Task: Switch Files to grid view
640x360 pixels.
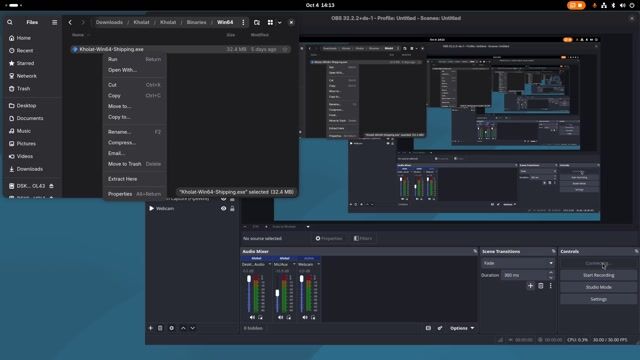Action: point(270,22)
